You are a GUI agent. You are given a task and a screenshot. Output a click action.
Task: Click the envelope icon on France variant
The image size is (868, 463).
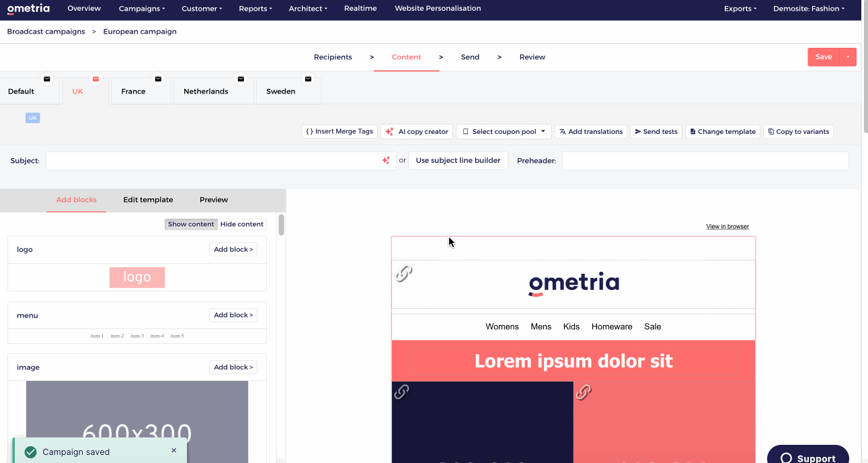click(x=157, y=78)
